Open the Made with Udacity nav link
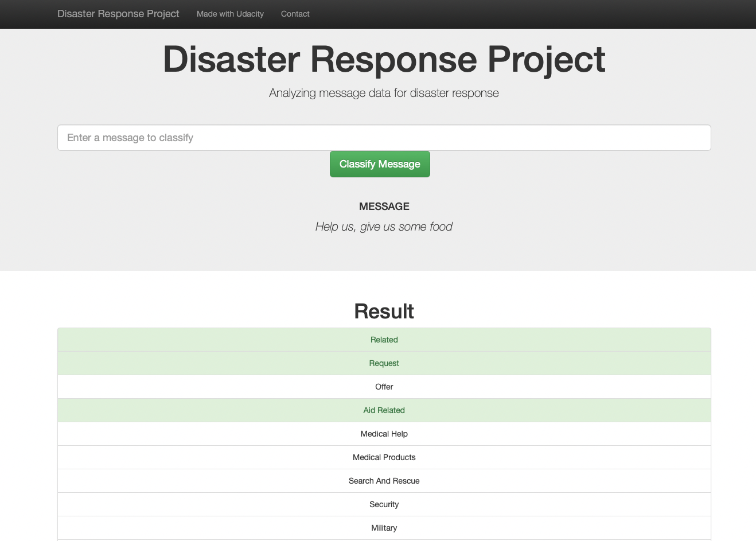 click(230, 14)
